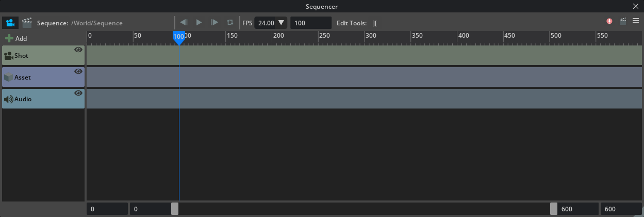Click the clapperboard icon beside Sequence label
Viewport: 644px width, 217px height.
[27, 23]
